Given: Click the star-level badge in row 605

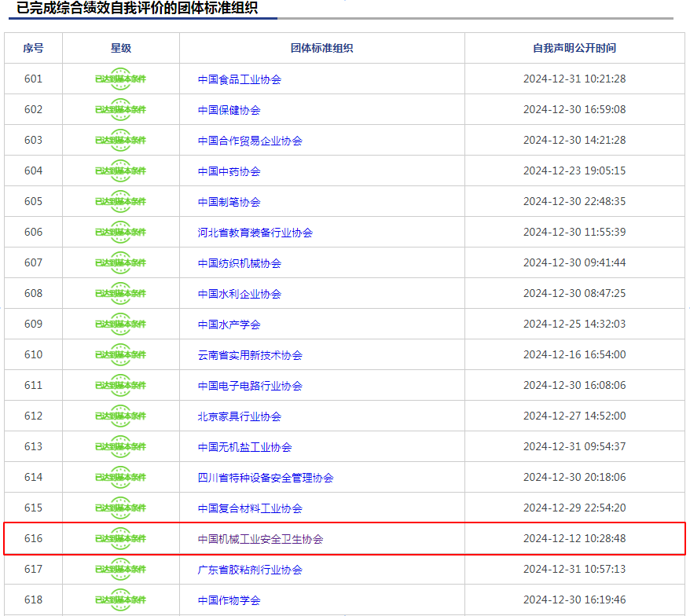Looking at the screenshot, I should coord(120,201).
